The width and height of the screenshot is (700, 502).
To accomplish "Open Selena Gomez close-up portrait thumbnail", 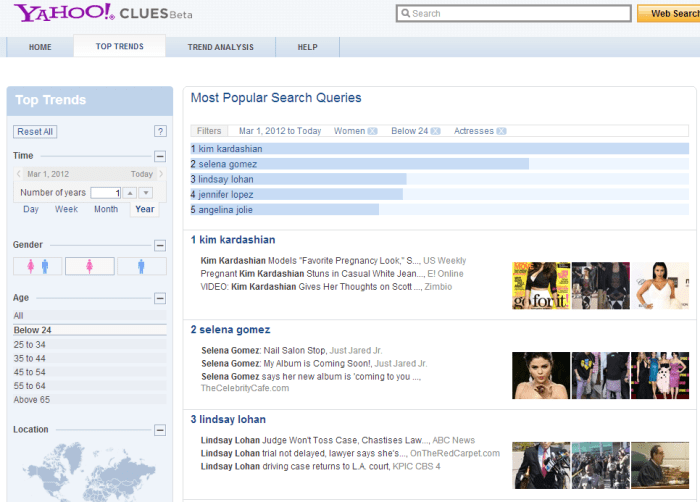I will point(541,375).
